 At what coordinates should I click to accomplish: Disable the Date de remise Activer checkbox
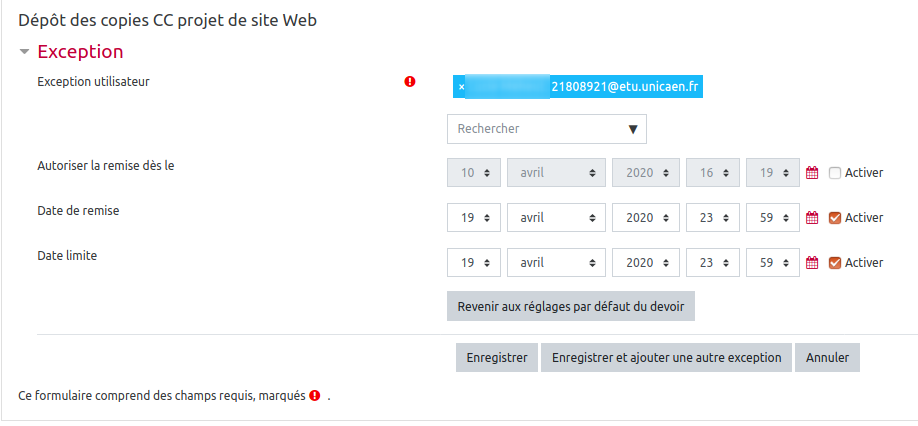(x=835, y=218)
